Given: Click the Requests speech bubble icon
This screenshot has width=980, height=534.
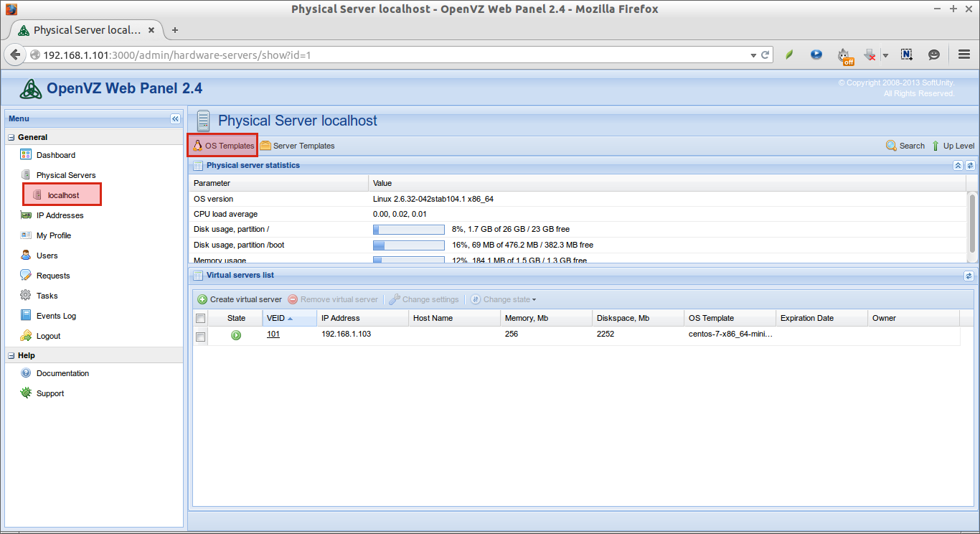Looking at the screenshot, I should (26, 275).
